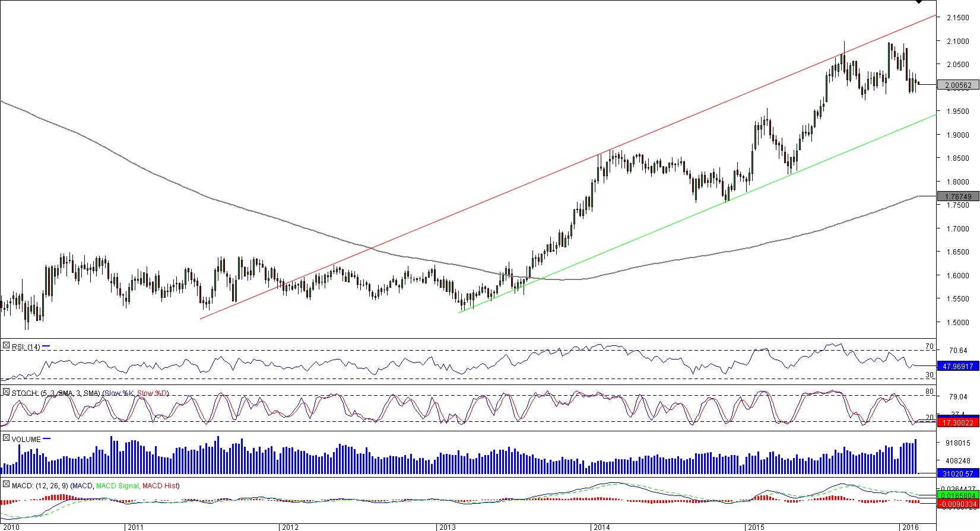The image size is (980, 531).
Task: Click the 1.9000 price axis label
Action: [958, 135]
